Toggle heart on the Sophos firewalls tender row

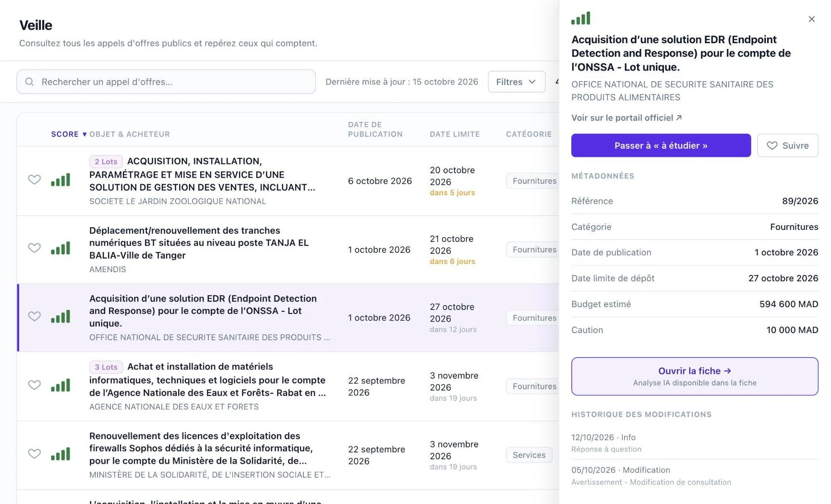34,454
